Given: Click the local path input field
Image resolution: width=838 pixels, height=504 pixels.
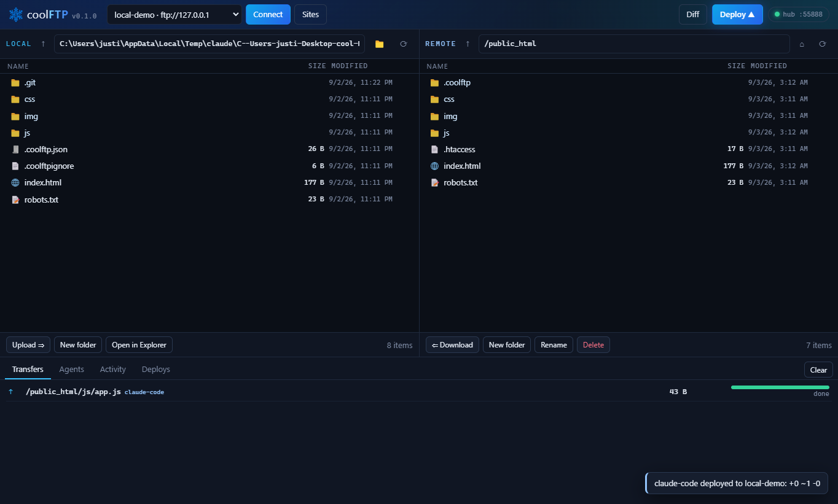Looking at the screenshot, I should (x=209, y=44).
